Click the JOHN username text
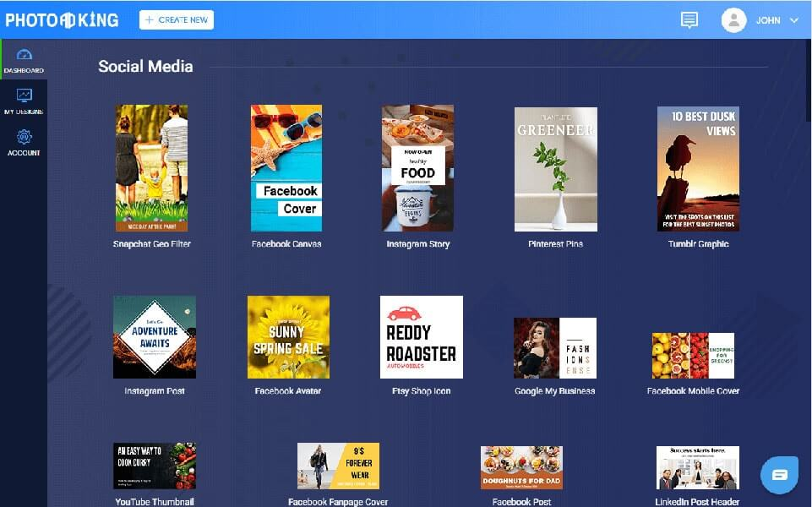 coord(768,20)
